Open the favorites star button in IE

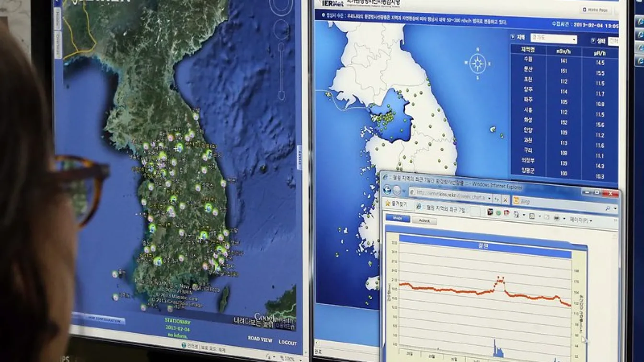pyautogui.click(x=388, y=203)
